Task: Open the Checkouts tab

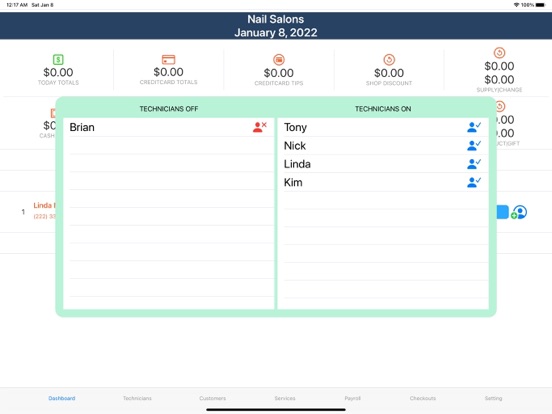Action: click(423, 398)
